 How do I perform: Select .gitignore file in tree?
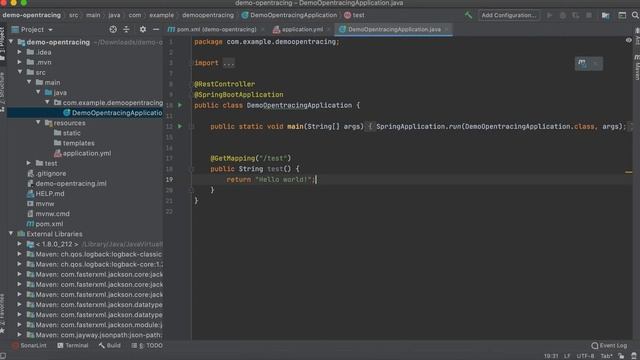point(47,173)
